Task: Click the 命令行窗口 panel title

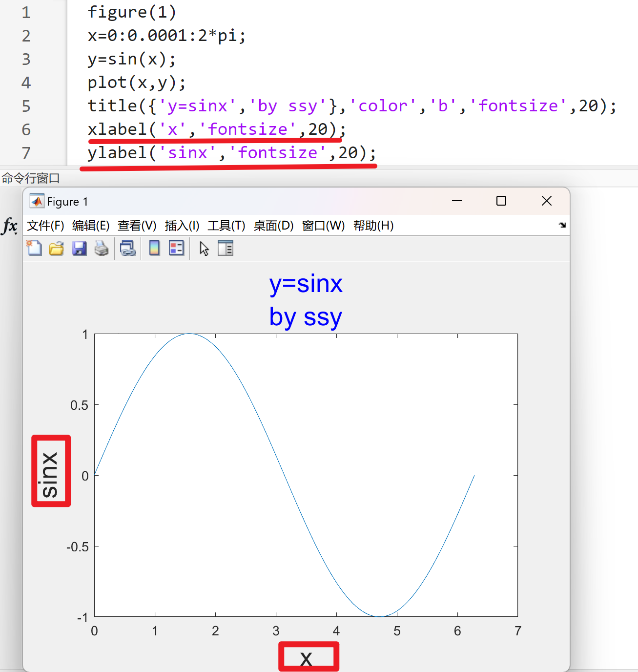Action: pyautogui.click(x=30, y=178)
